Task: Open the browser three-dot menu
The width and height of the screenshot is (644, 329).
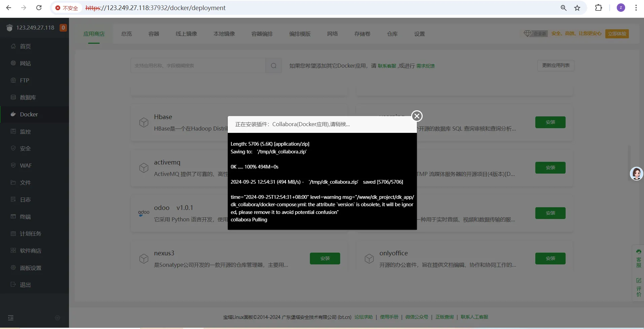Action: coord(636,8)
